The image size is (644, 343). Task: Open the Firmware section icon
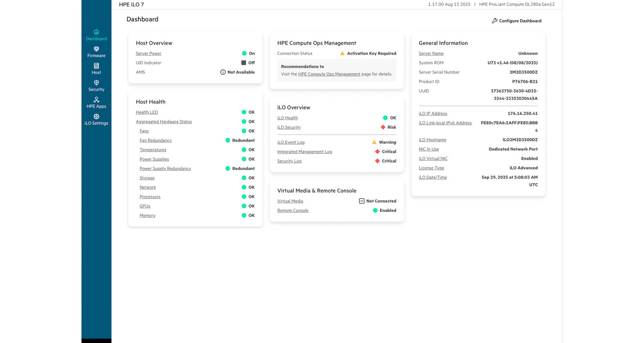pos(96,49)
